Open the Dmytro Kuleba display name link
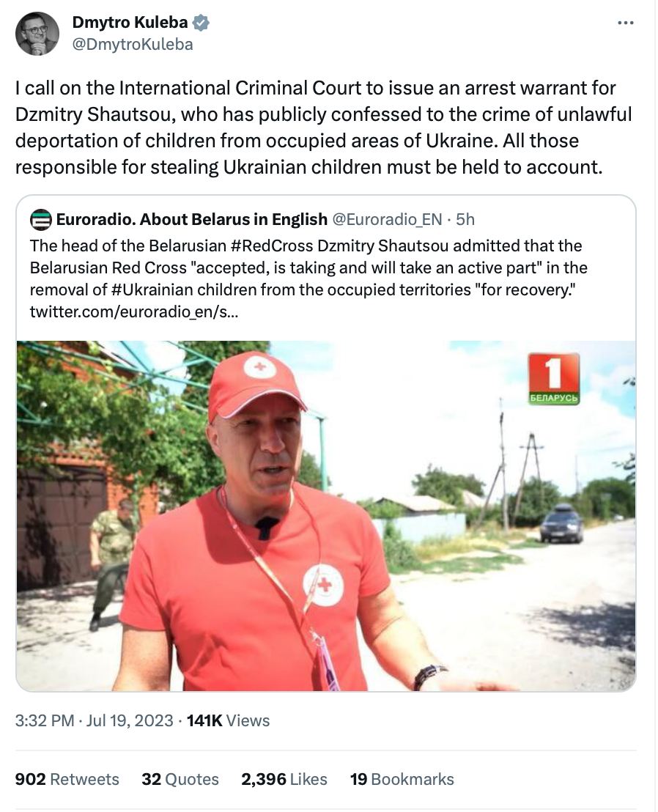The image size is (658, 812). [130, 23]
